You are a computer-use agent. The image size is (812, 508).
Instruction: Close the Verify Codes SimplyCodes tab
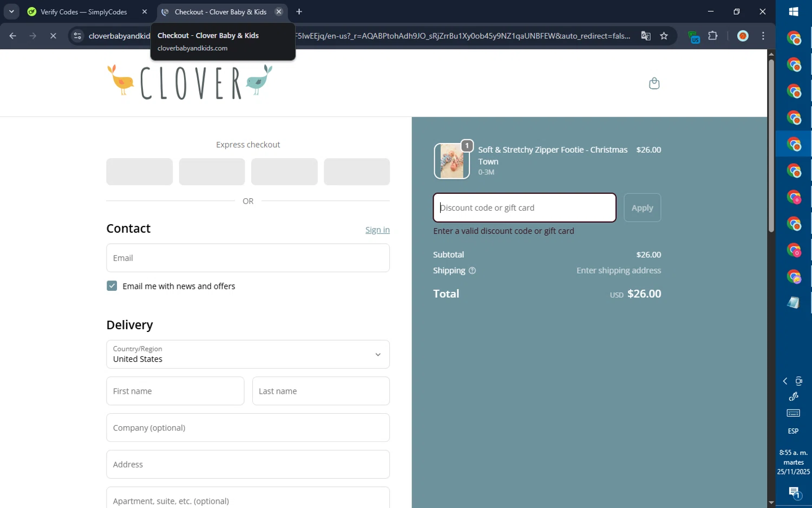tap(144, 11)
